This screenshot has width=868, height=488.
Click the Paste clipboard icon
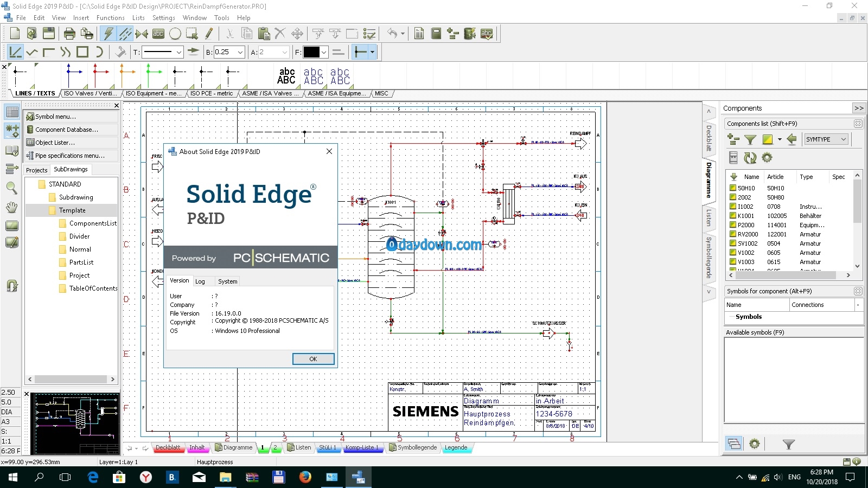(264, 34)
